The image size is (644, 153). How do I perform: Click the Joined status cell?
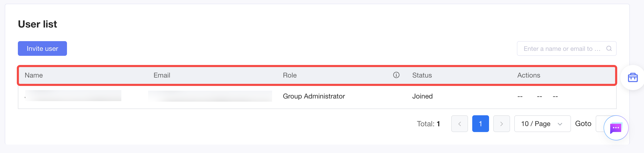pos(422,96)
